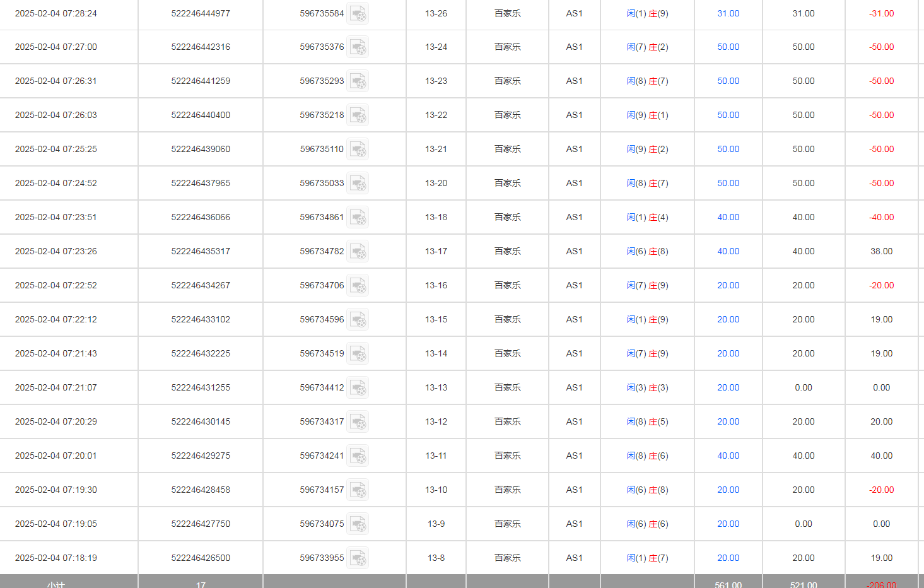
Task: Open blue bet amount for round 13-17
Action: point(728,251)
